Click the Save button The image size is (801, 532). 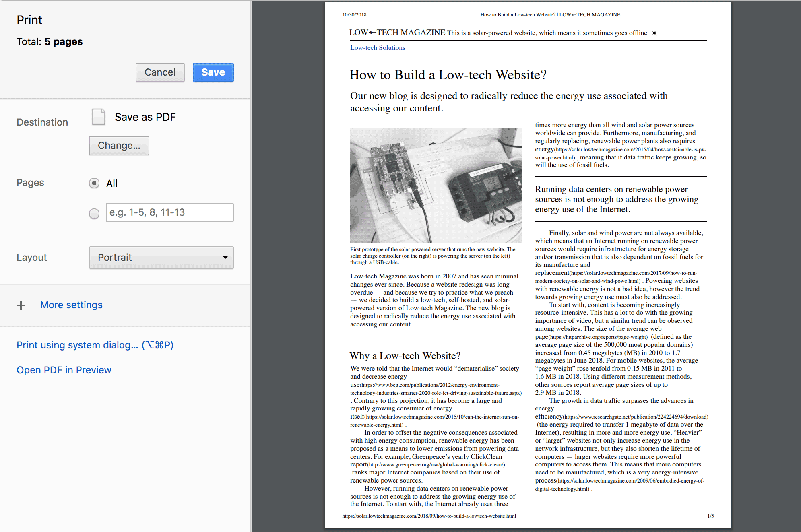click(213, 72)
